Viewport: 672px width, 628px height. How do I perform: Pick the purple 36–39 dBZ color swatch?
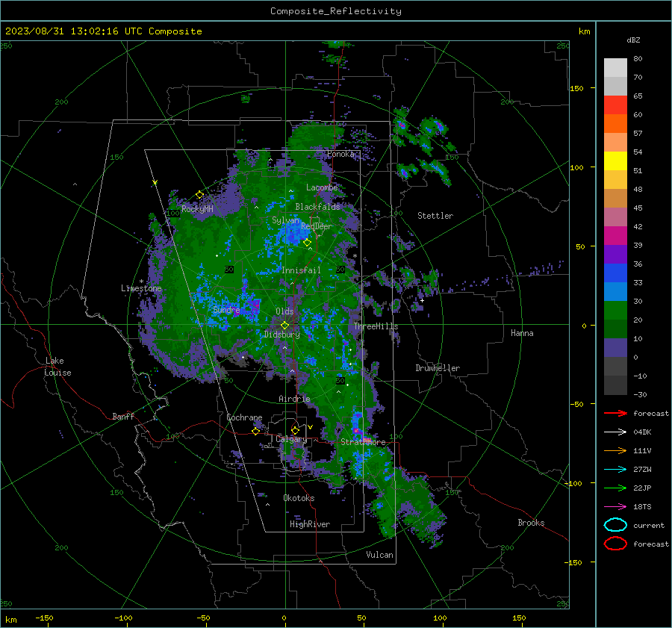tap(615, 255)
